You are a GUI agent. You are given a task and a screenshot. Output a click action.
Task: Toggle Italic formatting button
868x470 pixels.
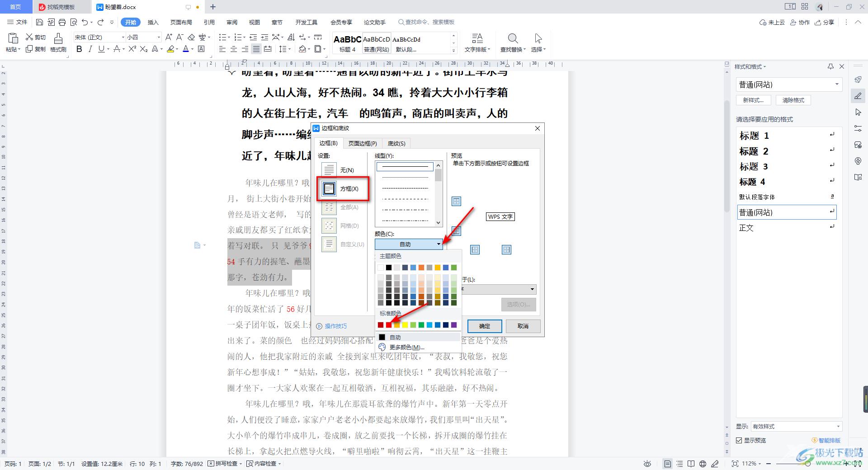pos(90,49)
